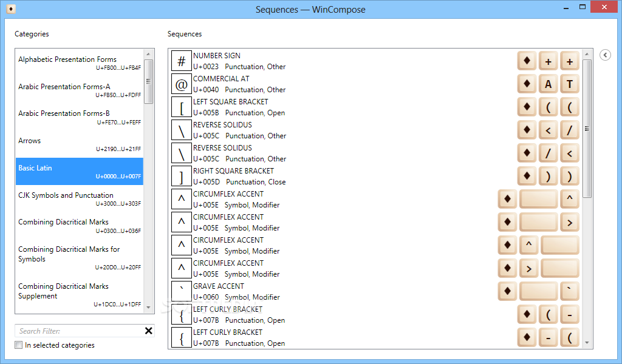This screenshot has height=364, width=622.
Task: Click the compose diamond key in GRAVE ACCENT row
Action: pos(507,291)
